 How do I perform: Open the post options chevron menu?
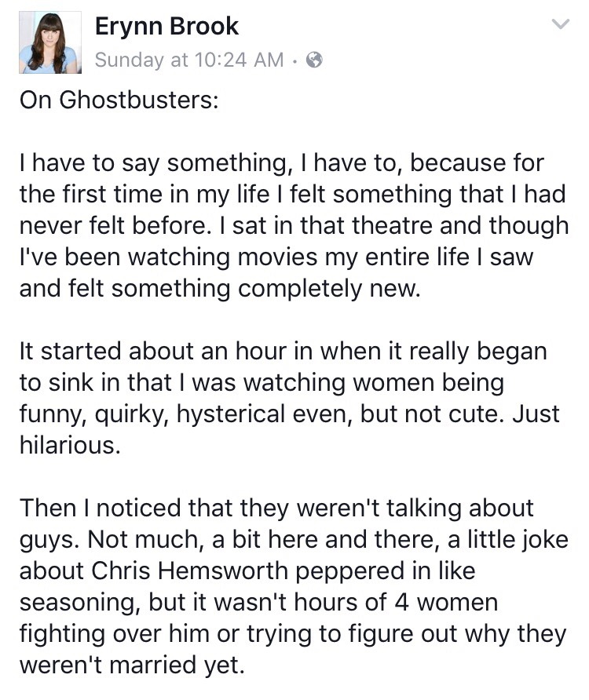560,26
